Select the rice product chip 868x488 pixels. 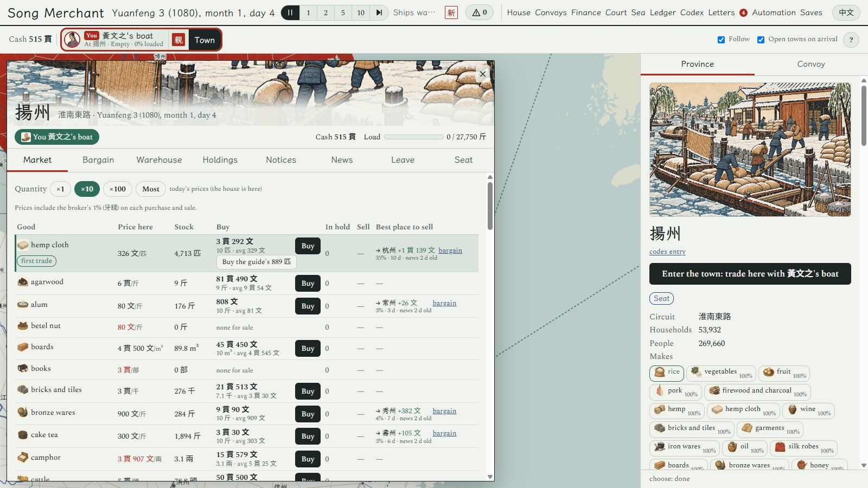(x=667, y=373)
